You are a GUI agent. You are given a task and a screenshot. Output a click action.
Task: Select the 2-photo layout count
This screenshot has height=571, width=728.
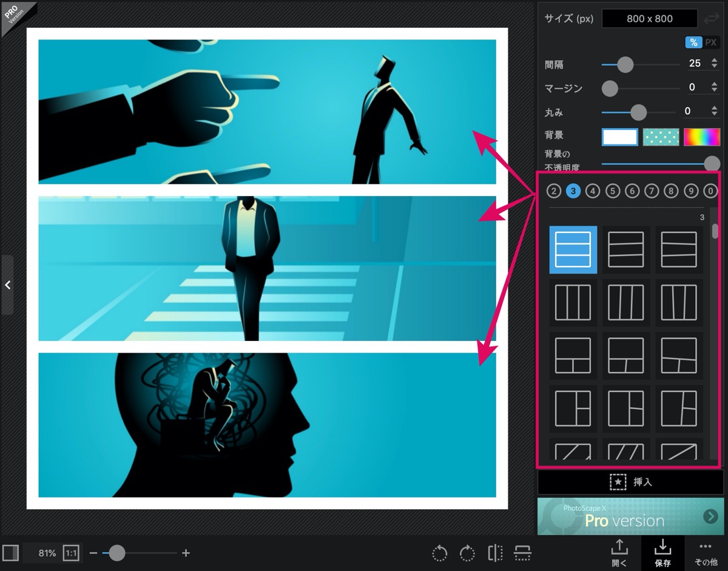pos(553,191)
